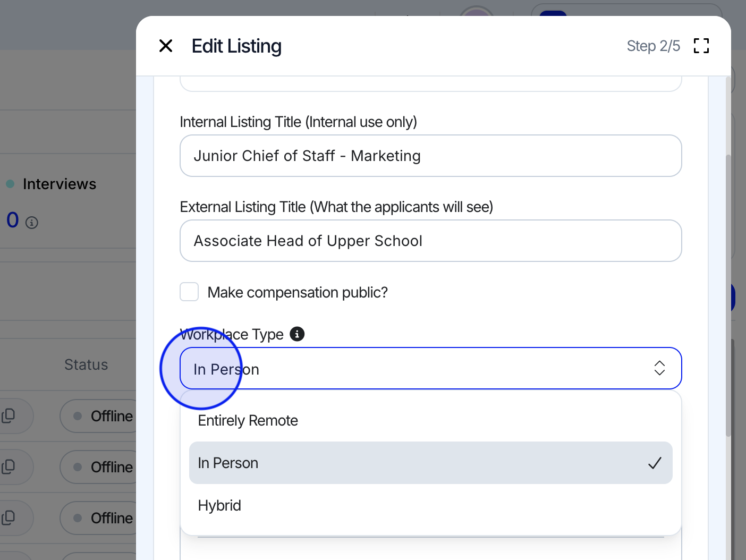This screenshot has width=746, height=560.
Task: Enable the Make compensation public checkbox
Action: point(189,292)
